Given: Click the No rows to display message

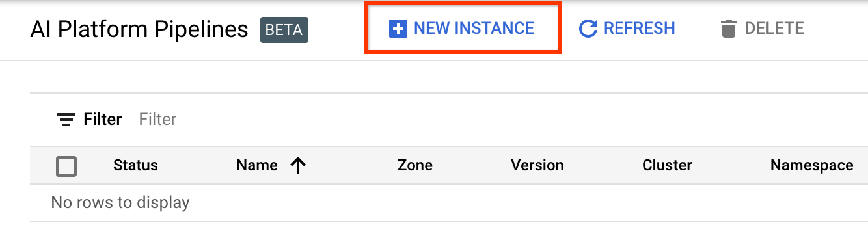Looking at the screenshot, I should (120, 203).
